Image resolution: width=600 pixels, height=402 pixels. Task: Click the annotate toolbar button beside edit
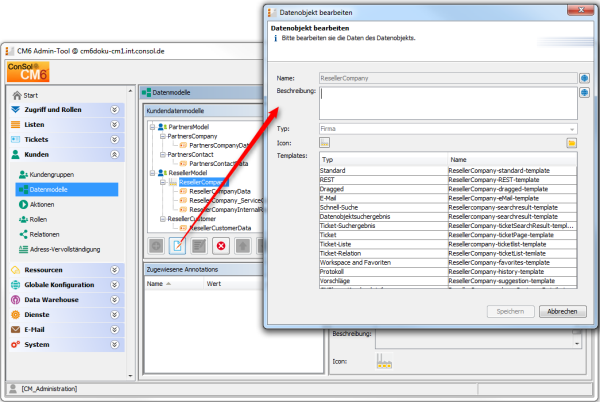tap(199, 246)
